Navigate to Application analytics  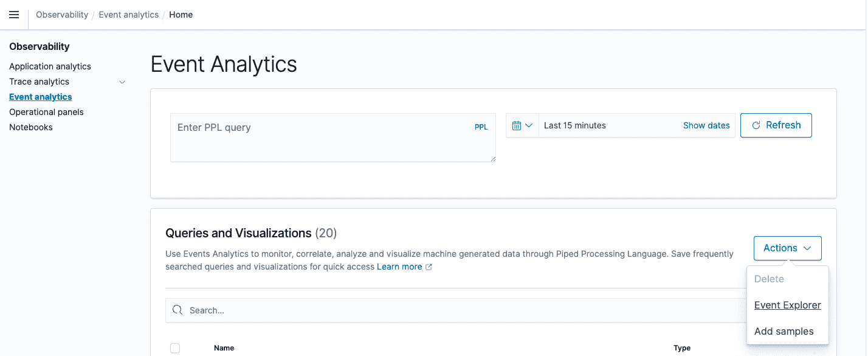(x=50, y=66)
